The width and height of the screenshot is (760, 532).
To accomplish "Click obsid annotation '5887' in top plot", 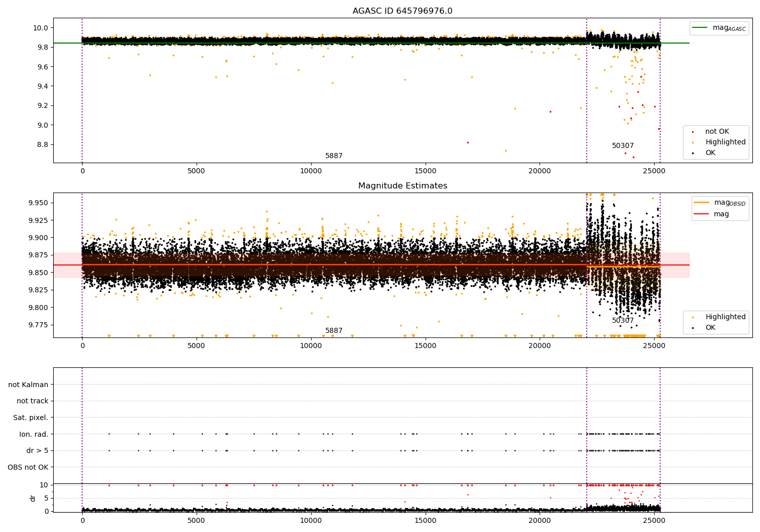I will pyautogui.click(x=334, y=156).
